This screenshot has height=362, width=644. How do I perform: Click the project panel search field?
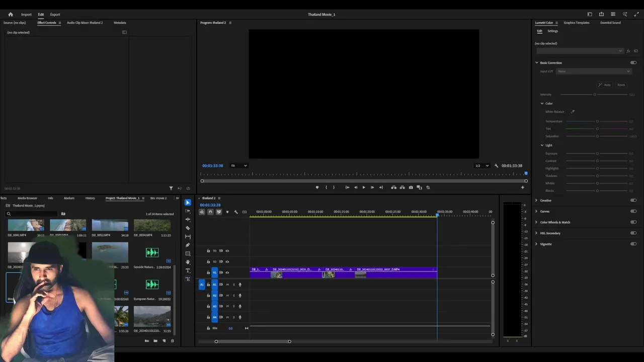[x=31, y=214]
